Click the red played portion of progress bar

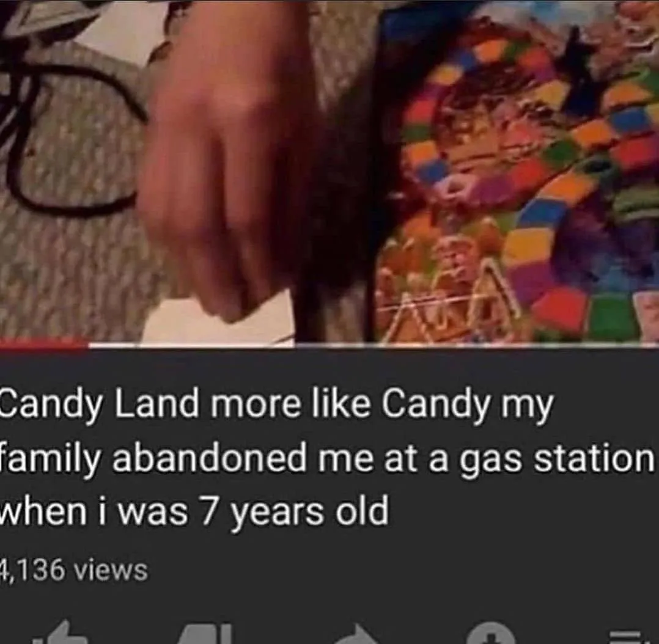pos(44,345)
